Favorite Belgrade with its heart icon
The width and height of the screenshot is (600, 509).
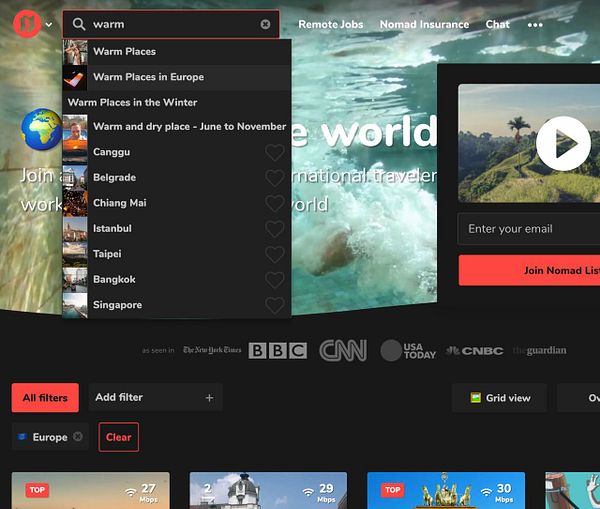point(275,178)
